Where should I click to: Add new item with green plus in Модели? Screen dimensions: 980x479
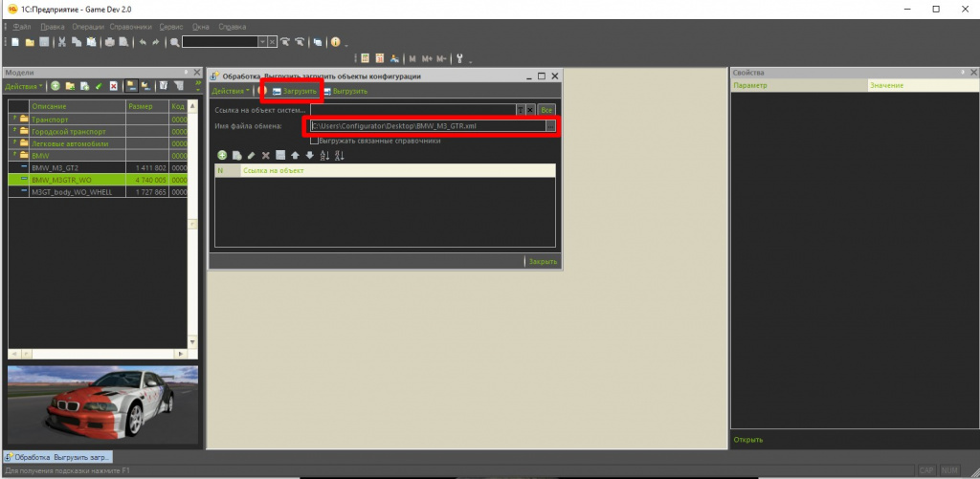(x=55, y=86)
